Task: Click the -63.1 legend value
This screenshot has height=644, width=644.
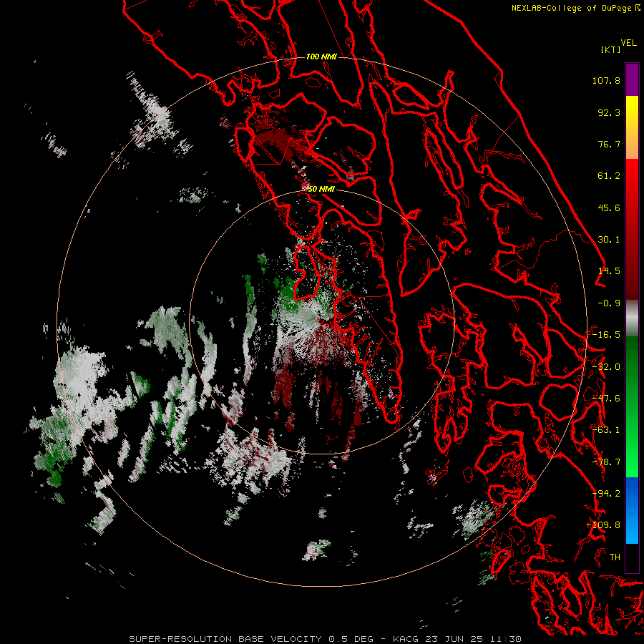Action: tap(606, 430)
